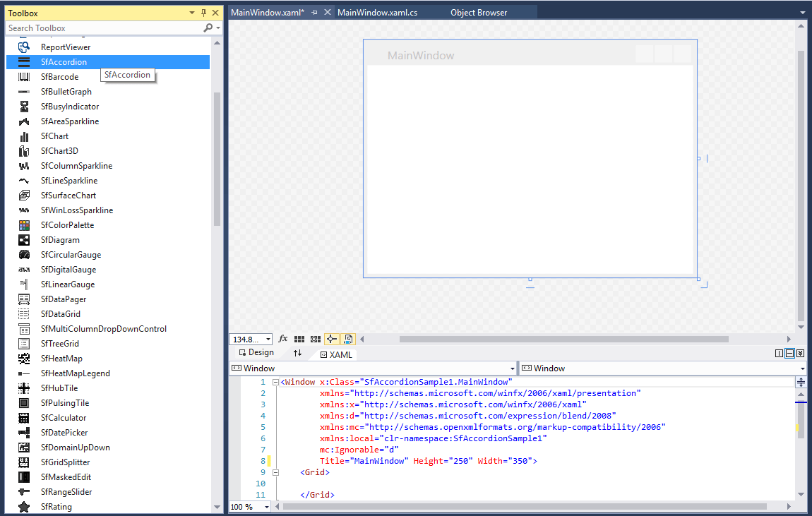Open the Window element breadcrumb dropdown

pos(513,368)
